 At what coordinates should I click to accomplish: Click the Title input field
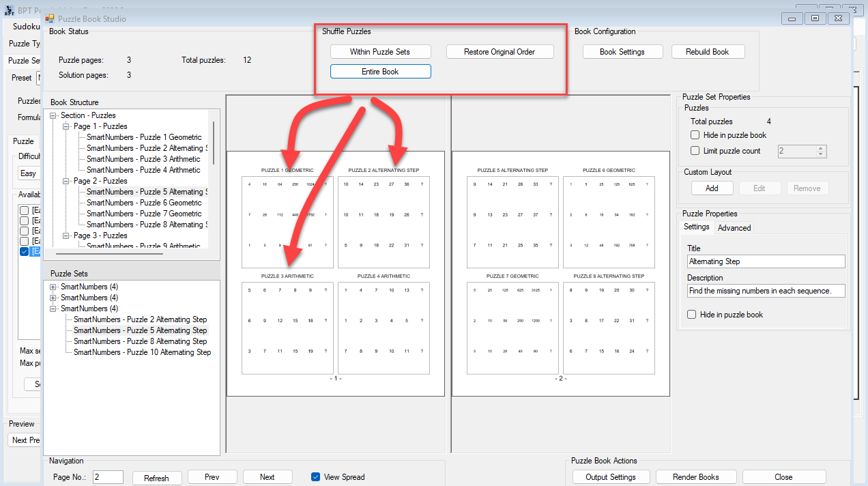click(x=766, y=261)
